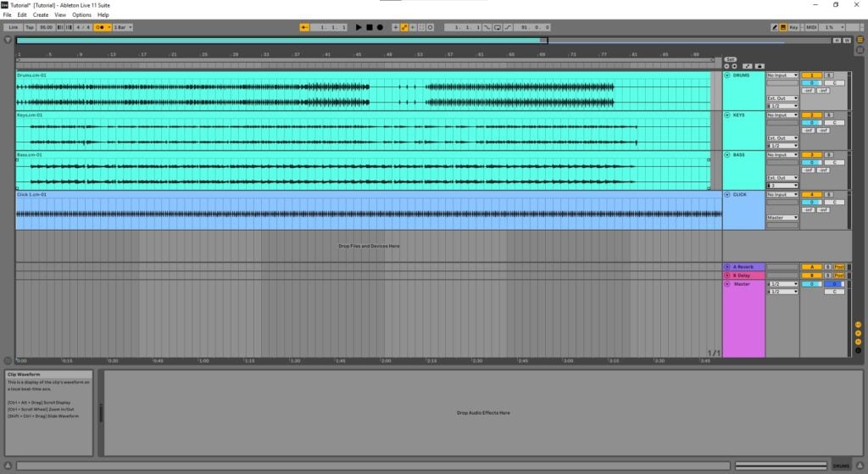Click the Optimize Arrangement Height H button
This screenshot has width=868, height=474.
[x=837, y=41]
